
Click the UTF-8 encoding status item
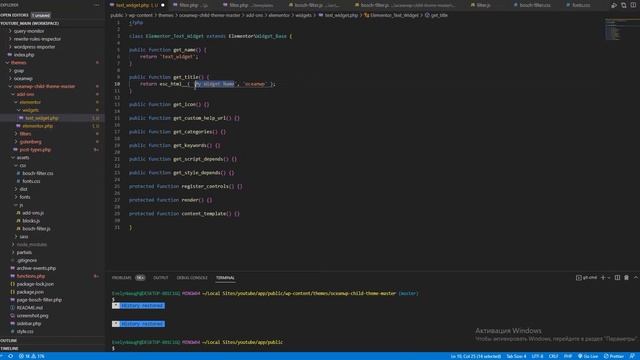pos(537,356)
